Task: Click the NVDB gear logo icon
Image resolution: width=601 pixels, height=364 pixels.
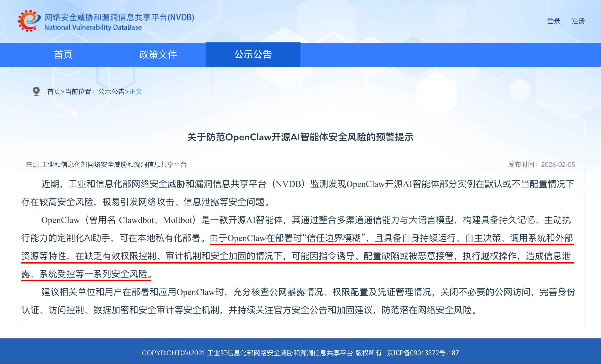Action: tap(29, 21)
